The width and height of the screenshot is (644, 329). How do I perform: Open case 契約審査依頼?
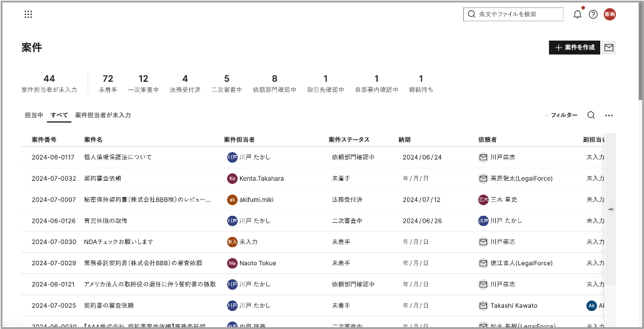(103, 179)
